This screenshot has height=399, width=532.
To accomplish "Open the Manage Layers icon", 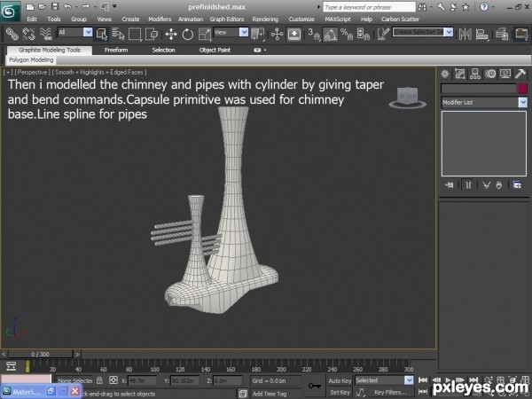I will 502,34.
